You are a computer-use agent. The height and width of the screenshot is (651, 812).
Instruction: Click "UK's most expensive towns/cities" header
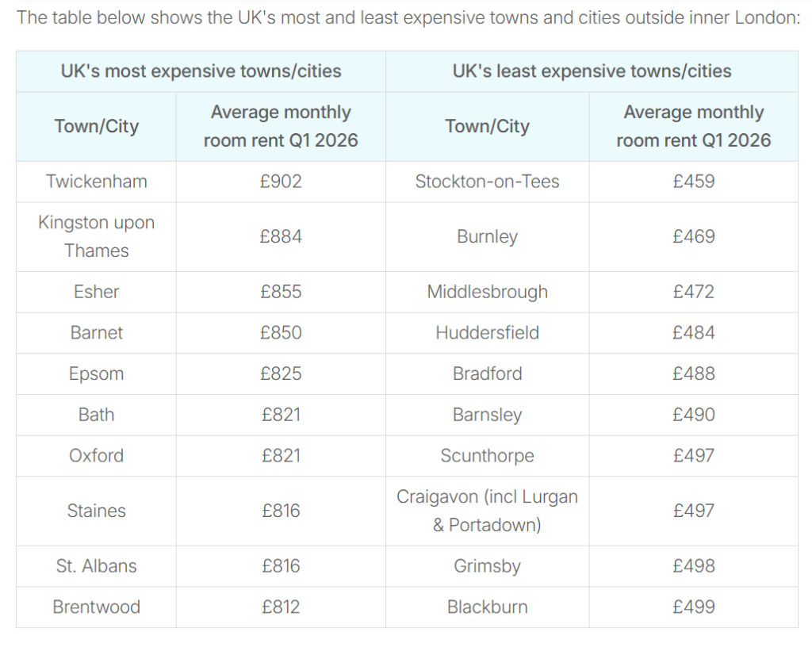201,71
